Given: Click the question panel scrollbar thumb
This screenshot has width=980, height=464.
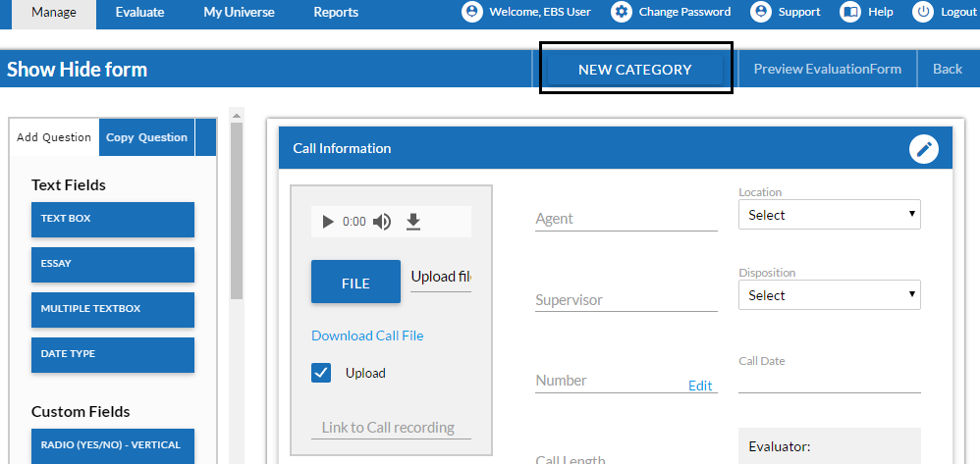Looking at the screenshot, I should click(237, 211).
